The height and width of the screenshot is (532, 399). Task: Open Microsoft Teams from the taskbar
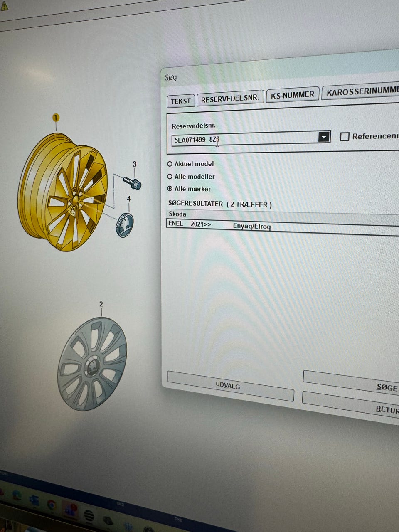70,510
